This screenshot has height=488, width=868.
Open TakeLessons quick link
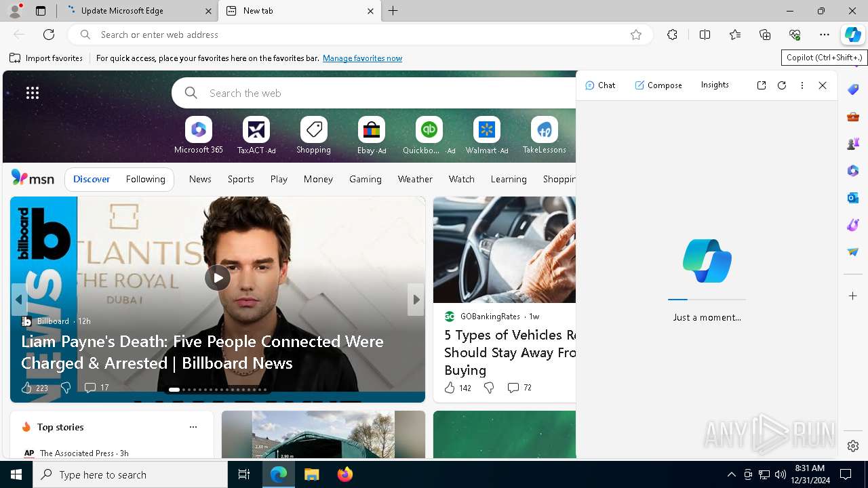tap(544, 136)
